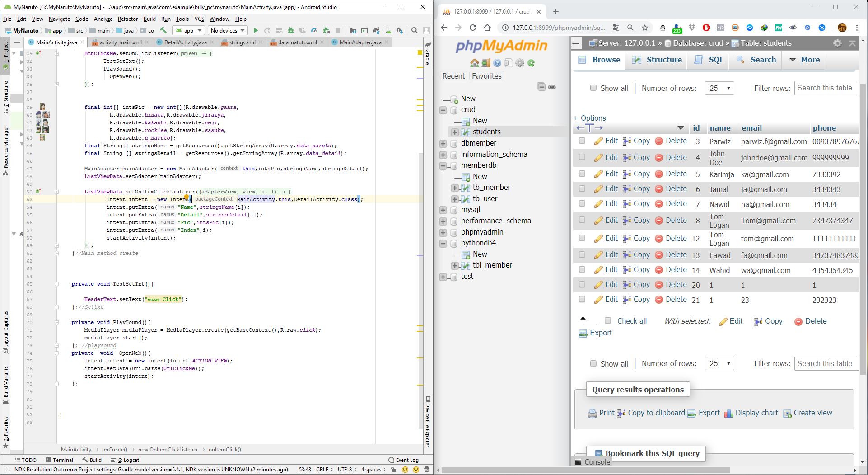Screen dimensions: 868x475
Task: Click the zoom magnifier icon in address bar
Action: click(630, 28)
